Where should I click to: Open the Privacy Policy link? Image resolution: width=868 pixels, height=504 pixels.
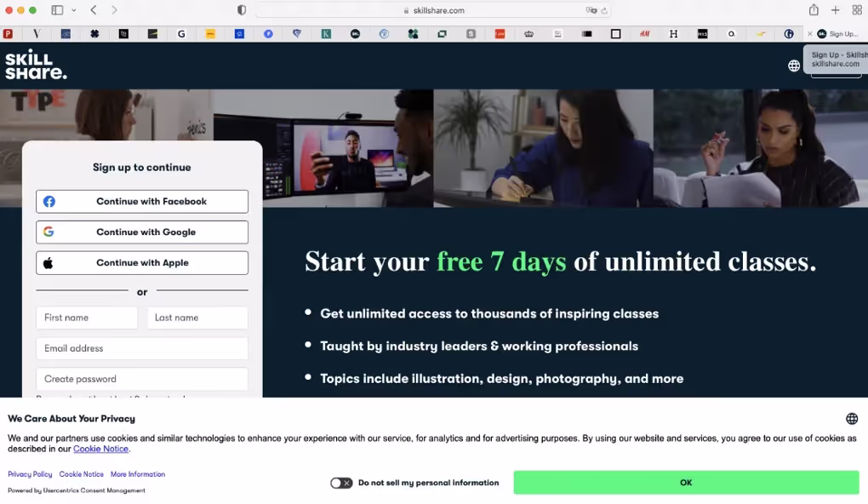pyautogui.click(x=30, y=474)
